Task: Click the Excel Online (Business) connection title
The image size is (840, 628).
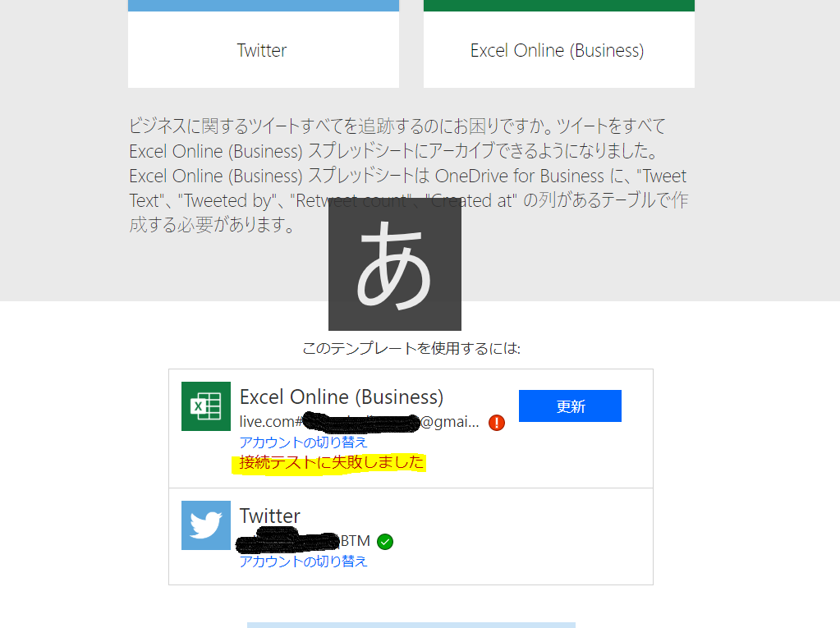Action: 342,397
